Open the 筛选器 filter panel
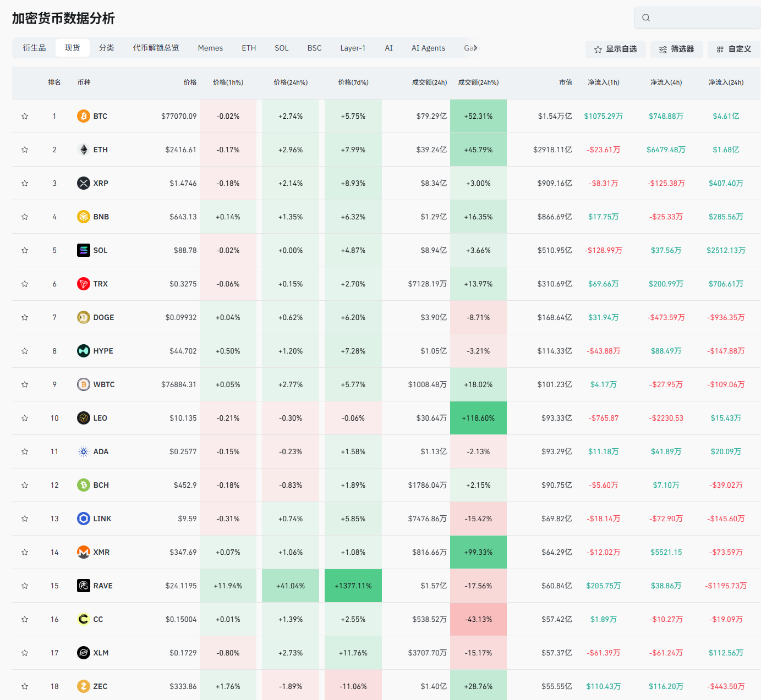 click(x=676, y=49)
